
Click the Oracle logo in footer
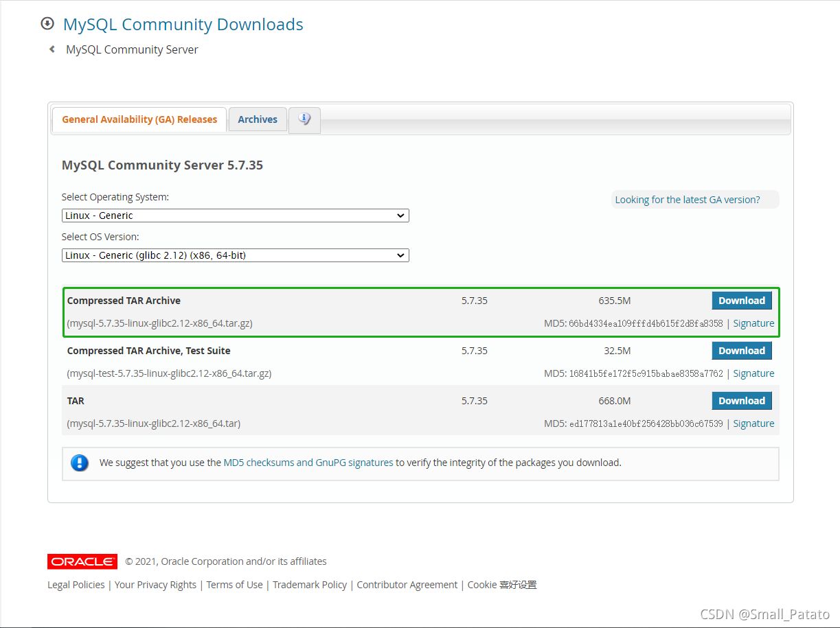(82, 561)
